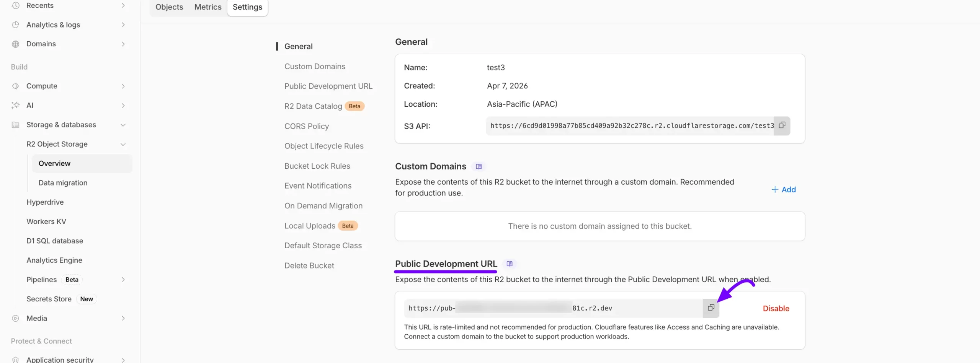Expand the Pipelines menu chevron
The height and width of the screenshot is (363, 980).
pos(123,280)
